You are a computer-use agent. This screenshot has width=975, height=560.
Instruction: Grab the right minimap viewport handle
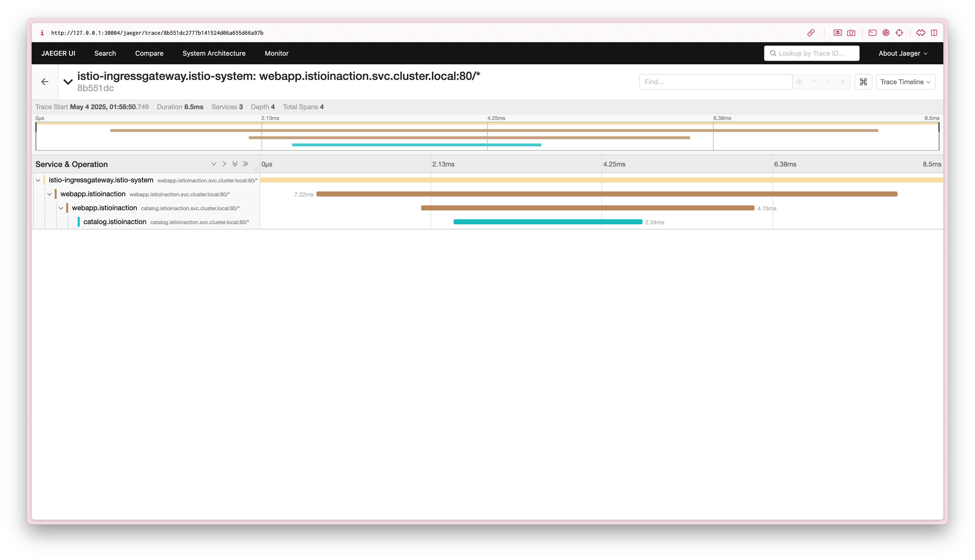(x=939, y=127)
